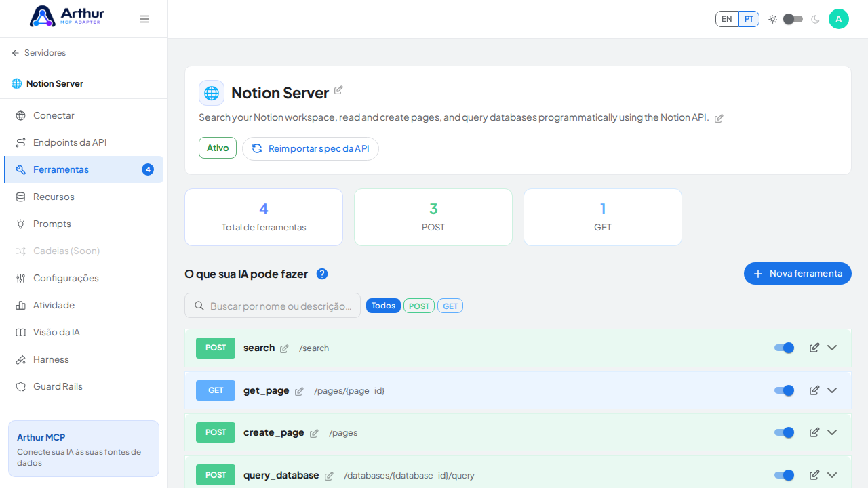Disable the search tool toggle

pyautogui.click(x=784, y=348)
